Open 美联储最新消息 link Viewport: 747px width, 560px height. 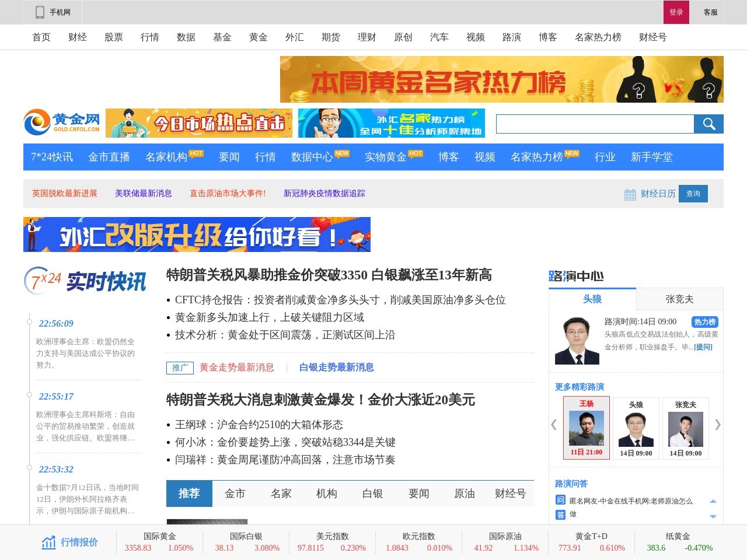[x=144, y=194]
